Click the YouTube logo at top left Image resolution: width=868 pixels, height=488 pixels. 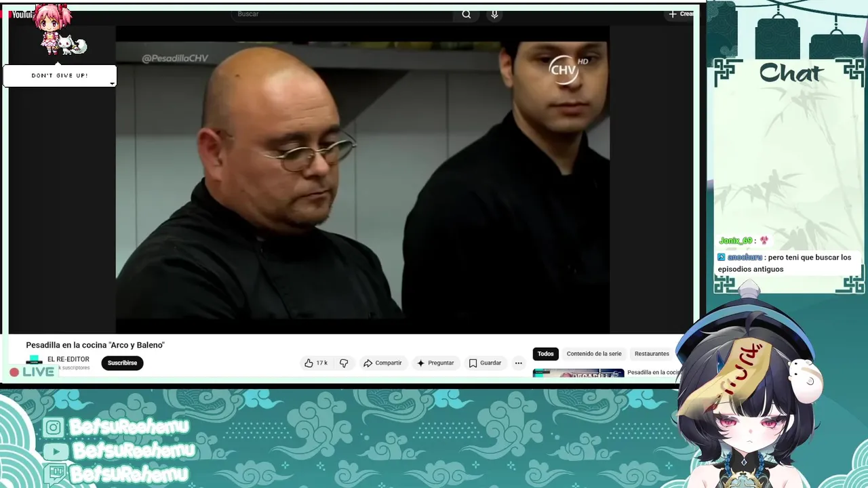point(22,14)
